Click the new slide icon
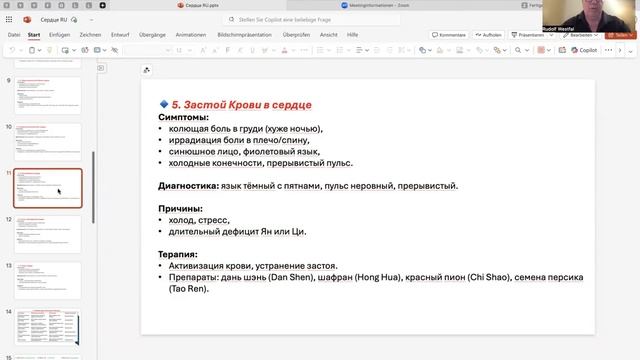This screenshot has height=360, width=640. click(65, 50)
